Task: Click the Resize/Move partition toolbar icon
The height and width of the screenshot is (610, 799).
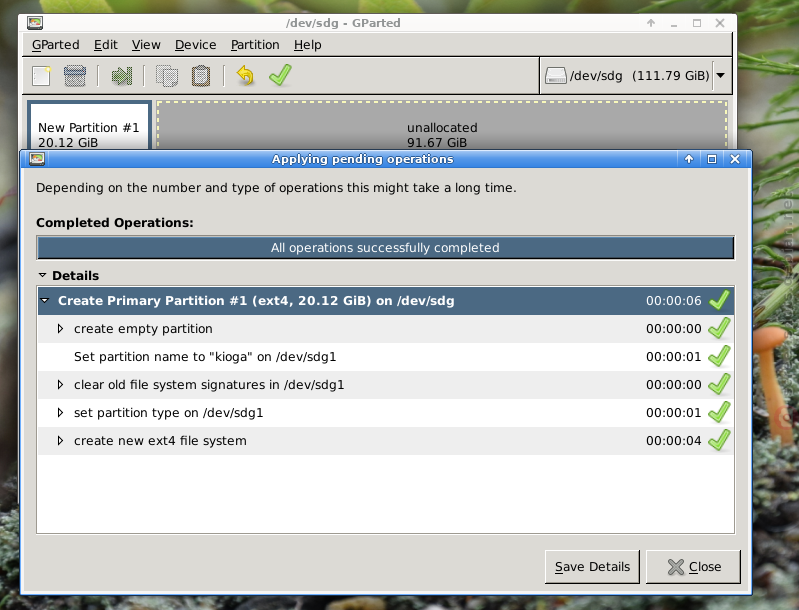Action: click(122, 76)
